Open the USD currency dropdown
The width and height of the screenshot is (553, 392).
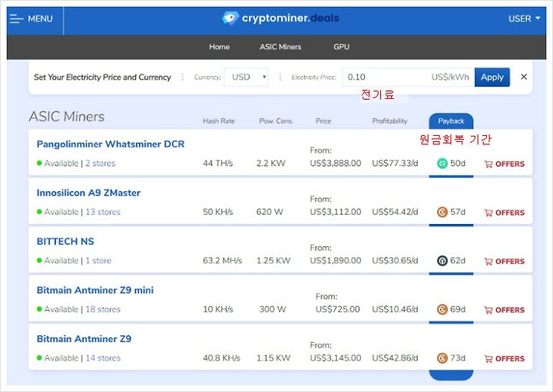247,77
